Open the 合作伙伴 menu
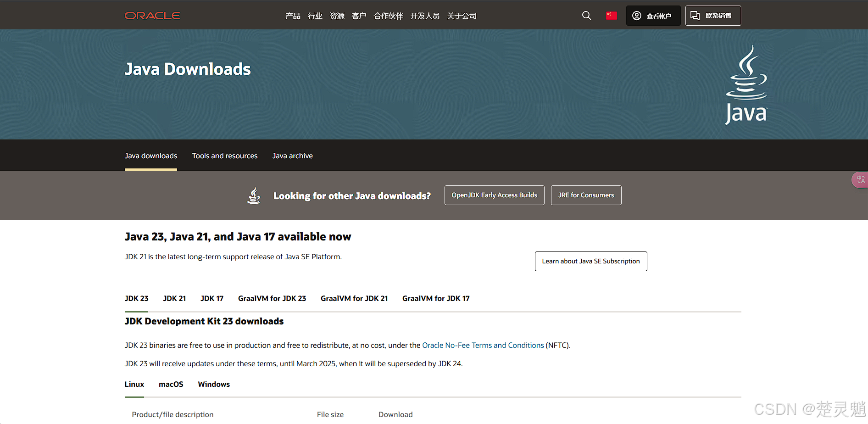This screenshot has width=868, height=424. point(388,16)
